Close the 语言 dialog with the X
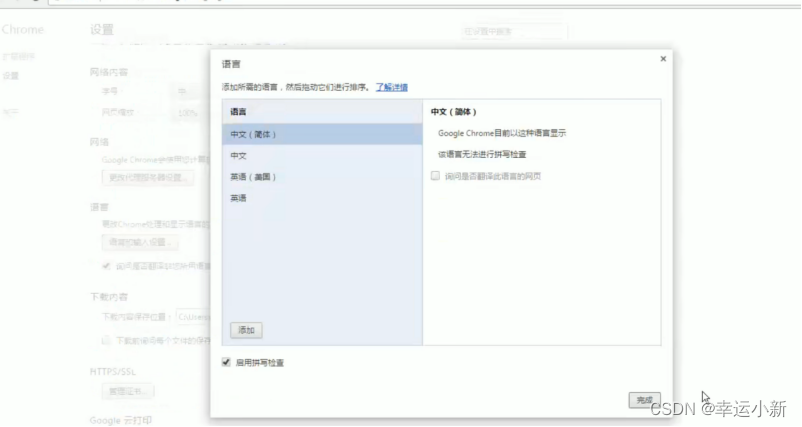This screenshot has height=427, width=802. (663, 59)
